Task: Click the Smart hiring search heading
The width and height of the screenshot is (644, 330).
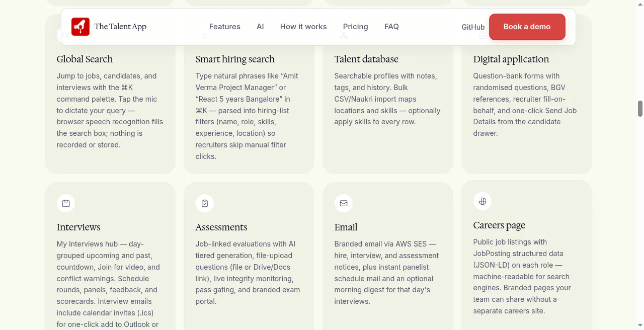Action: (235, 59)
